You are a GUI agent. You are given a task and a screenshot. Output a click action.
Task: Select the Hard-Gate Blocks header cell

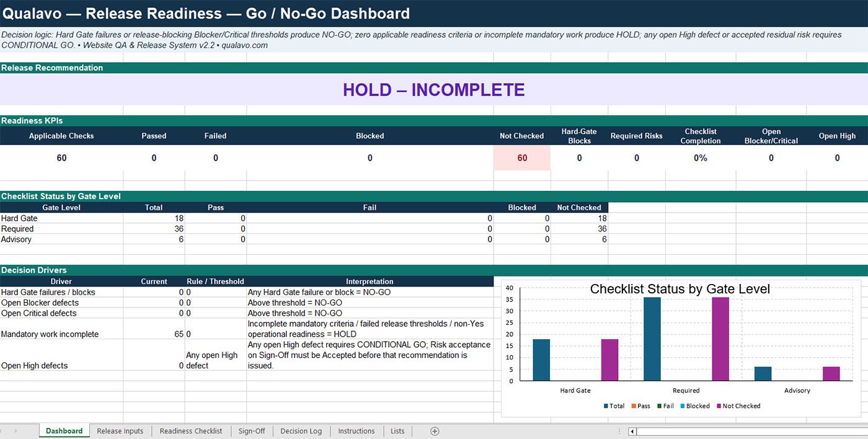click(579, 136)
